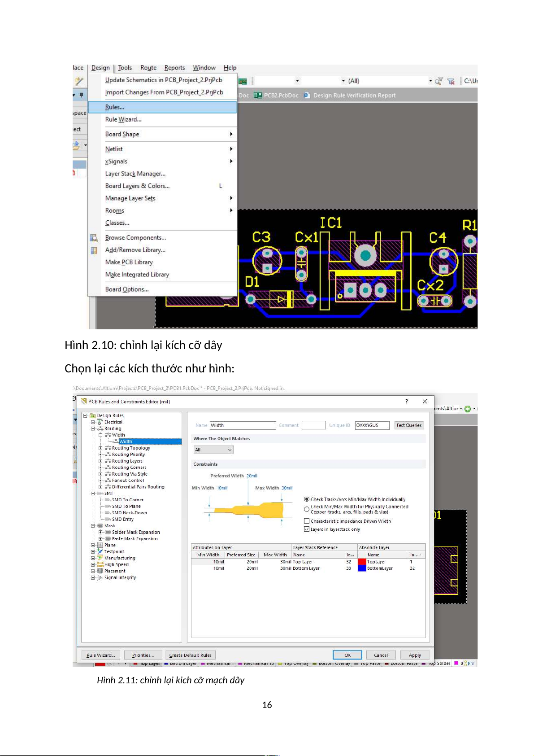Click the Browse Components icon in Design menu
Image resolution: width=534 pixels, height=756 pixels.
pos(94,238)
